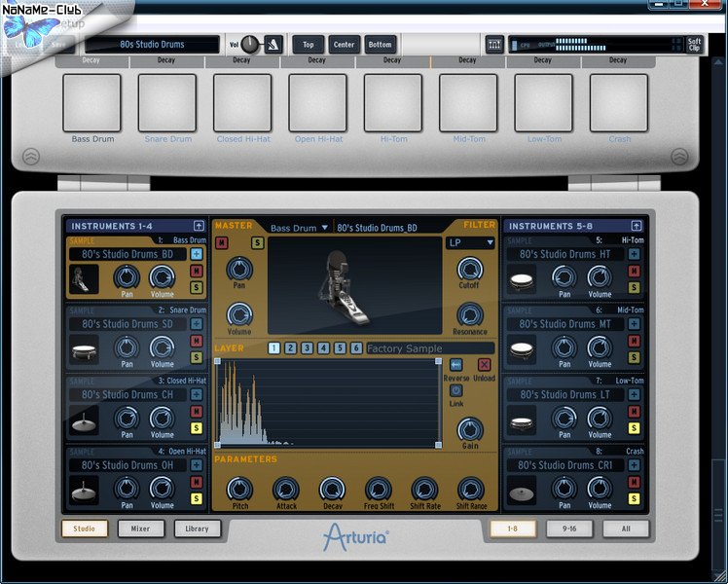Open the Bass Drum instrument dropdown in Master

[300, 228]
